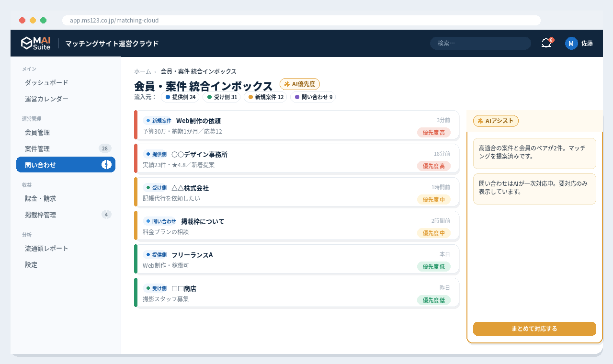Image resolution: width=613 pixels, height=364 pixels.
Task: Click 優先度 中 badge on 掲載枠について
Action: [434, 233]
